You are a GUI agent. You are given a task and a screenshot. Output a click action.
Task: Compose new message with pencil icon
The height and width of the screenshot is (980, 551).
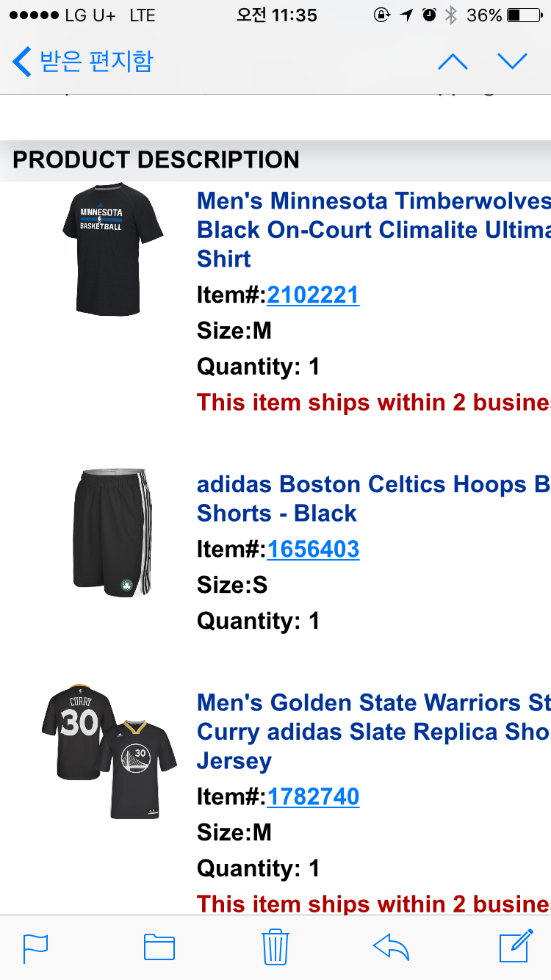pos(516,945)
